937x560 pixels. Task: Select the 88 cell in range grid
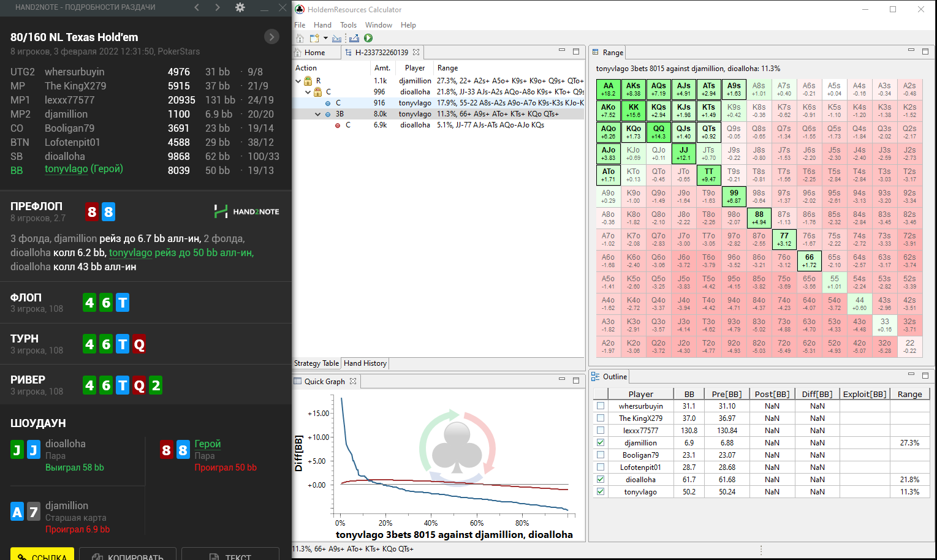[759, 218]
